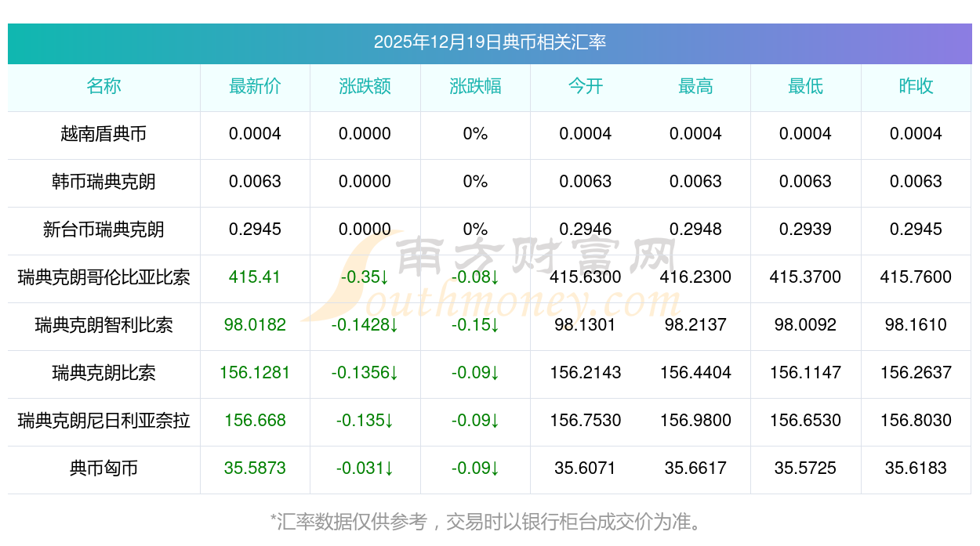This screenshot has width=980, height=546.
Task: Click the high value 416.2300
Action: [695, 277]
